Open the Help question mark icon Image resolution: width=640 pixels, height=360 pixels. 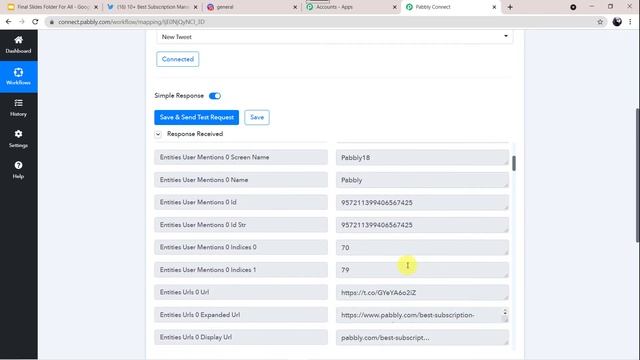coord(18,165)
